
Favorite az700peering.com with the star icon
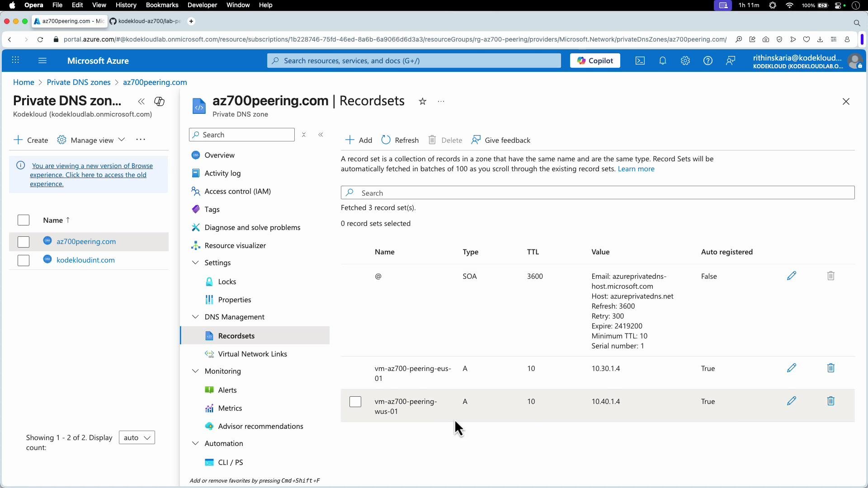(x=423, y=102)
